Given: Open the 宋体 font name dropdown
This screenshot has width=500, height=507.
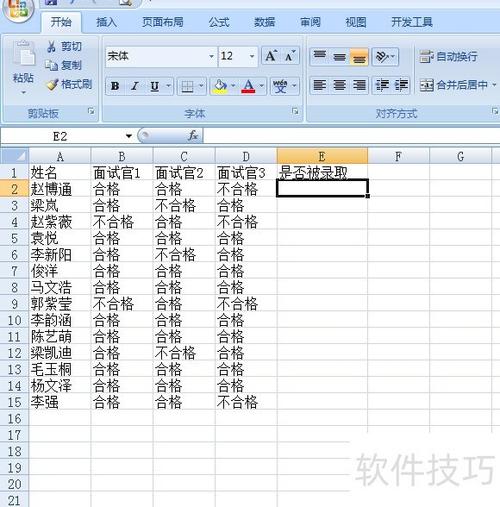Looking at the screenshot, I should click(211, 56).
